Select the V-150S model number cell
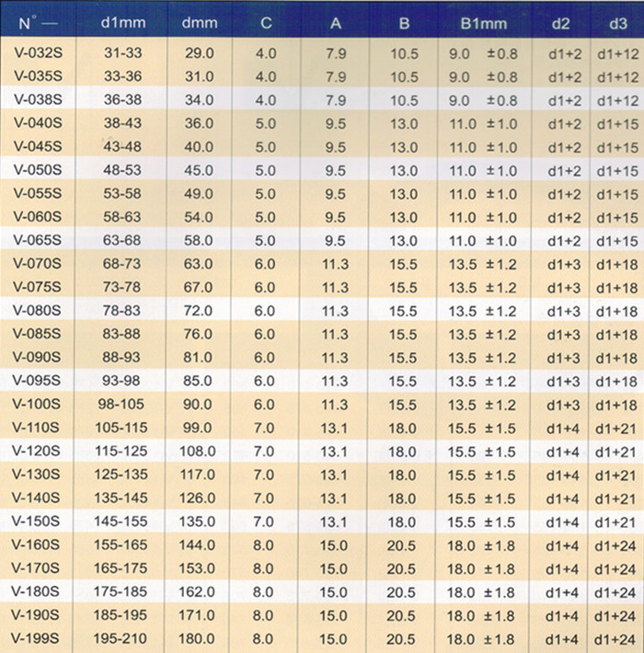644x653 pixels. point(37,521)
